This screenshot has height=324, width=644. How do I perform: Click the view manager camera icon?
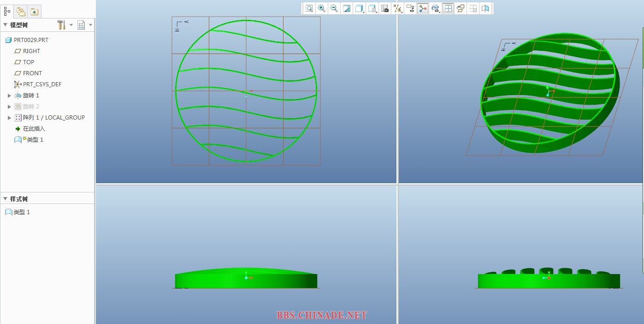tap(385, 8)
